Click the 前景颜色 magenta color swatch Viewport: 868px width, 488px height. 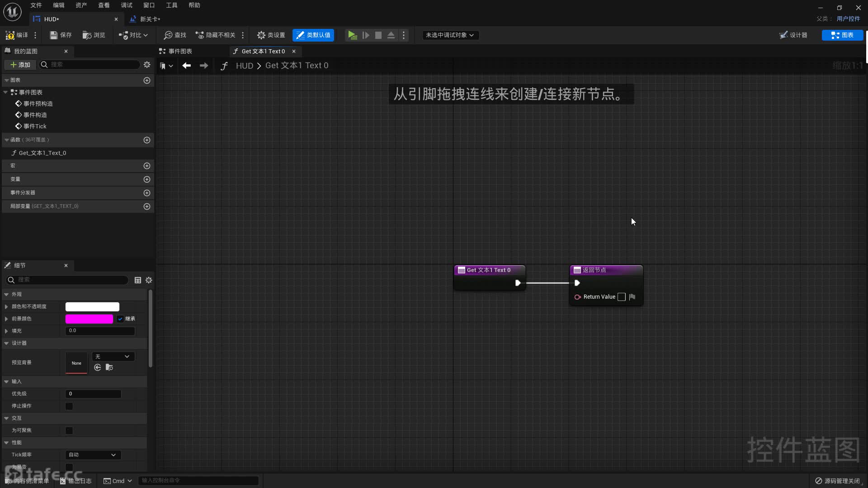point(89,319)
